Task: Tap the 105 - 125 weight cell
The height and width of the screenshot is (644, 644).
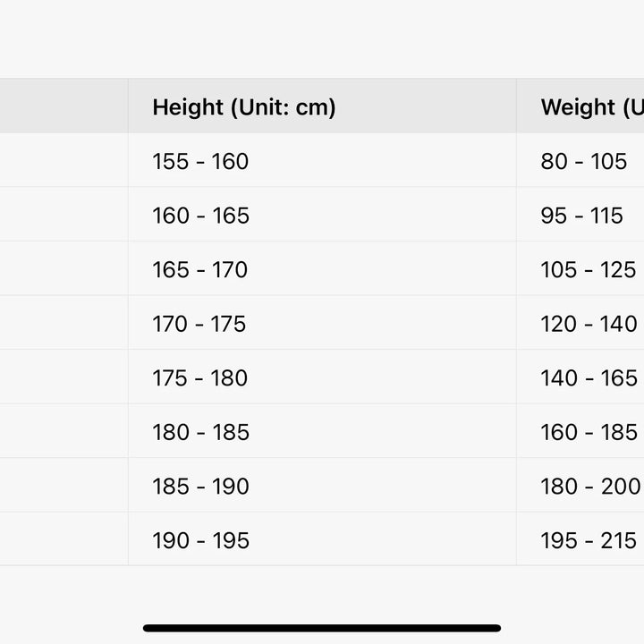Action: pos(589,270)
